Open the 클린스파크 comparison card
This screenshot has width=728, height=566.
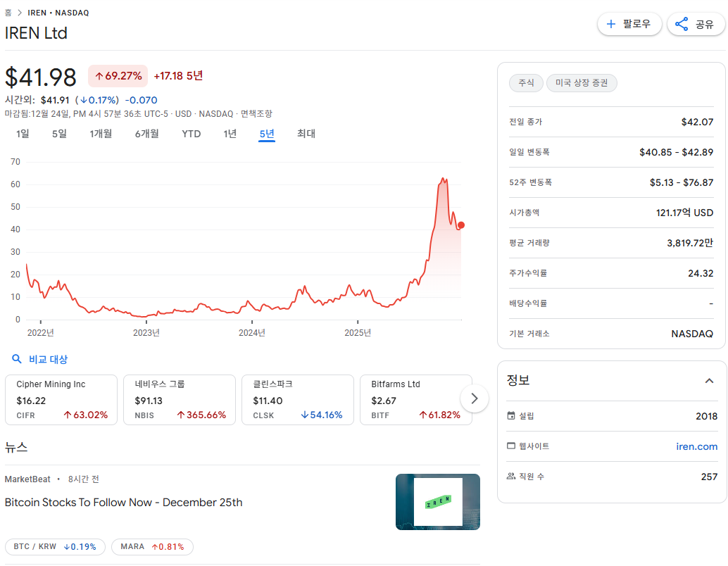[298, 400]
